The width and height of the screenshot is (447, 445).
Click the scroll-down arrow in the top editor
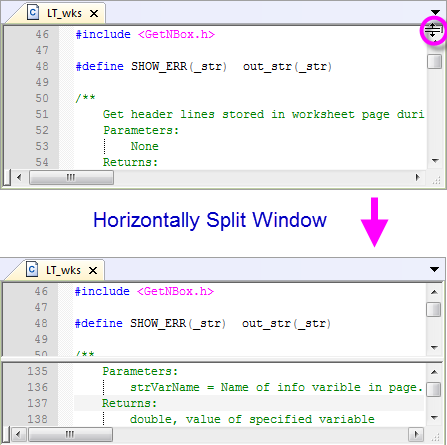pyautogui.click(x=435, y=161)
